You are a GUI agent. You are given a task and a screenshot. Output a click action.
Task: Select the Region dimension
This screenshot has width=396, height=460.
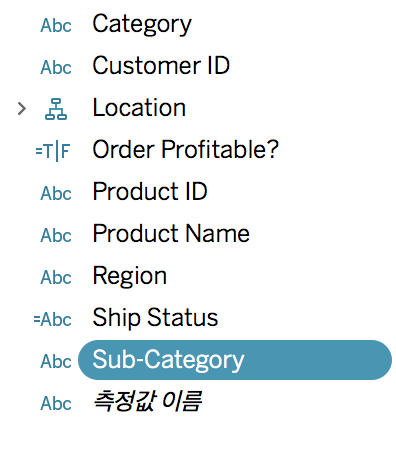[x=130, y=277]
